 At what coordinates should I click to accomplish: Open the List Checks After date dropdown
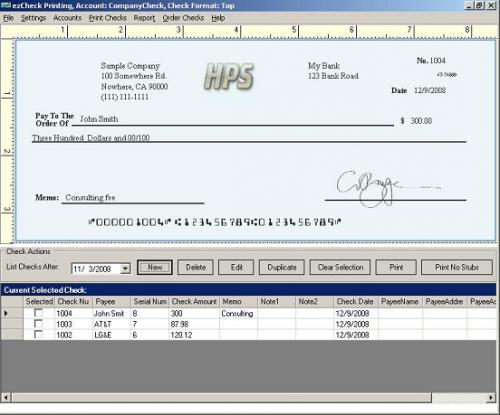[125, 268]
